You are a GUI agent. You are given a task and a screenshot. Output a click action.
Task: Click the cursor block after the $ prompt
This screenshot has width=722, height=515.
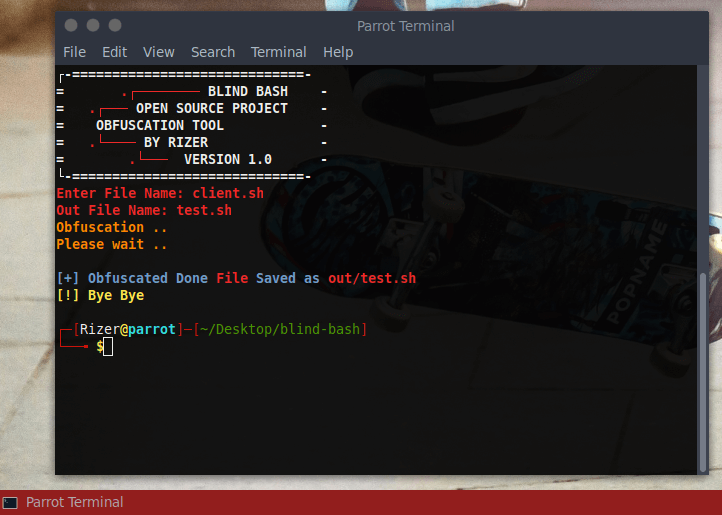pos(108,347)
